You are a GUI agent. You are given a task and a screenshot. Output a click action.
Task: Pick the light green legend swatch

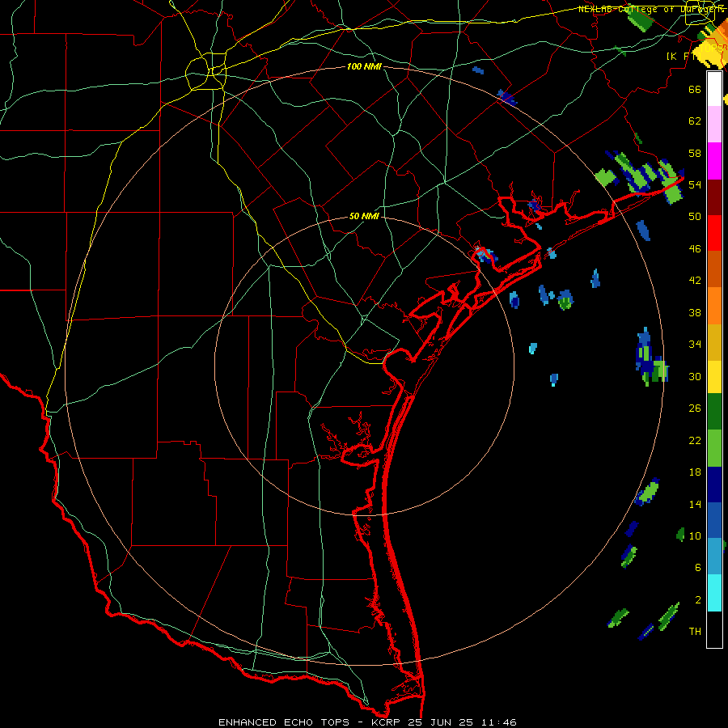click(x=714, y=448)
